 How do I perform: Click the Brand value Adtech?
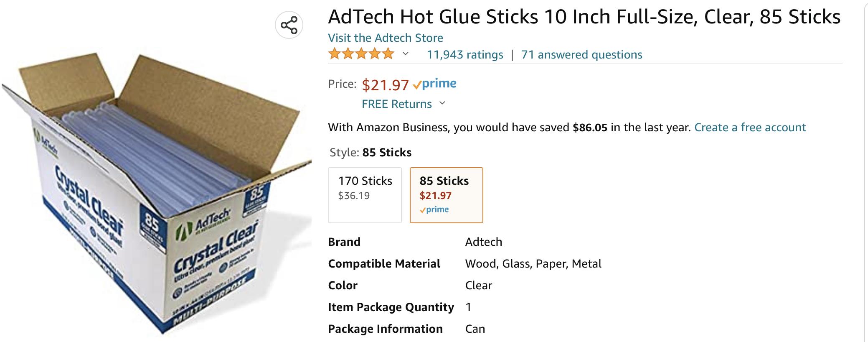click(483, 242)
